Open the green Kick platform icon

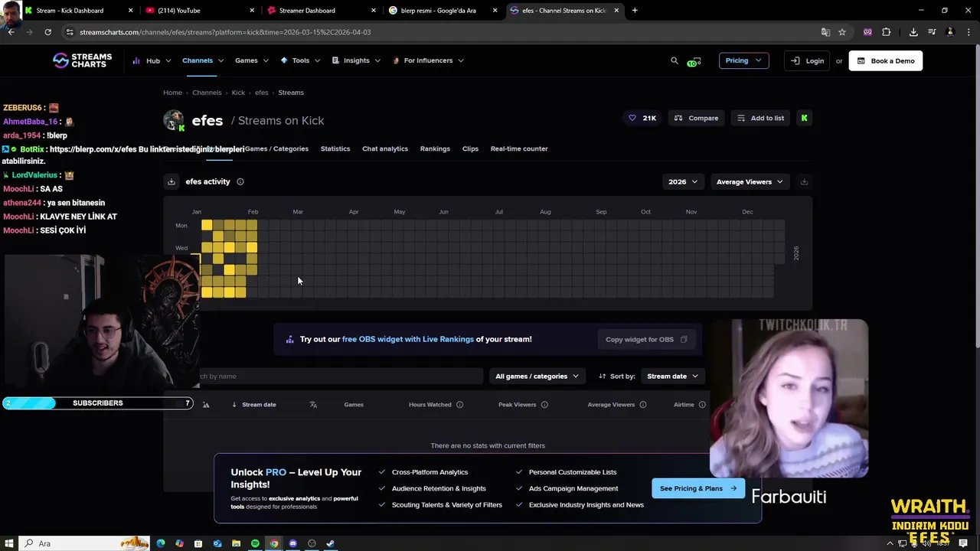click(804, 118)
